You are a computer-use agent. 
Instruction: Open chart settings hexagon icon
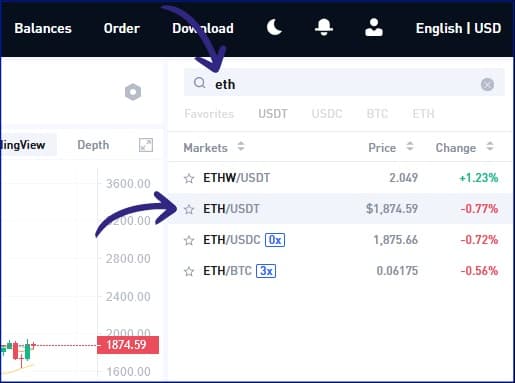(x=133, y=92)
